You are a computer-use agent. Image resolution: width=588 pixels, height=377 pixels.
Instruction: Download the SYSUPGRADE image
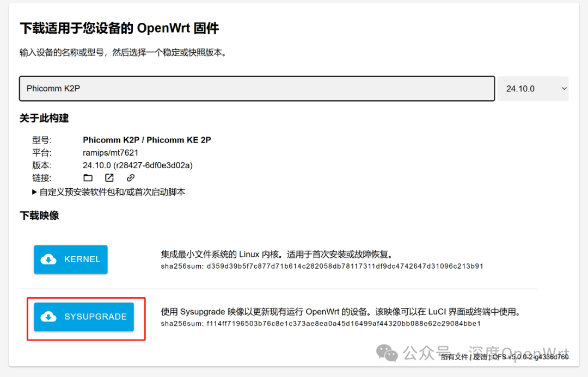point(84,317)
